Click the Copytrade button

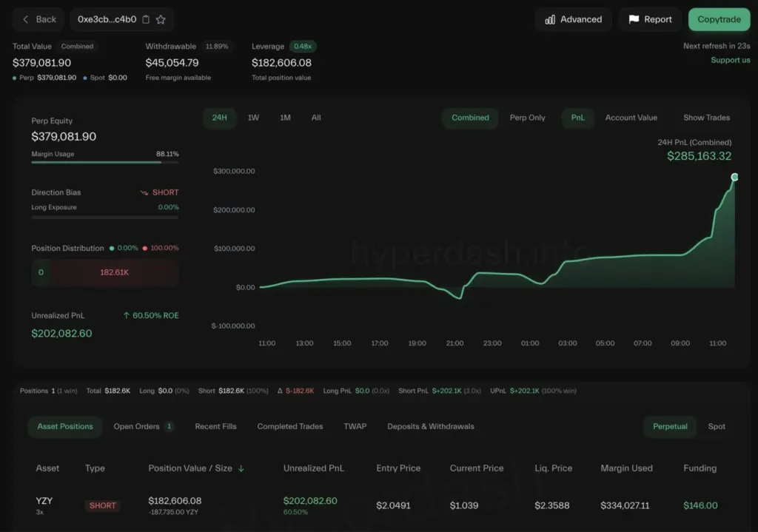tap(719, 19)
